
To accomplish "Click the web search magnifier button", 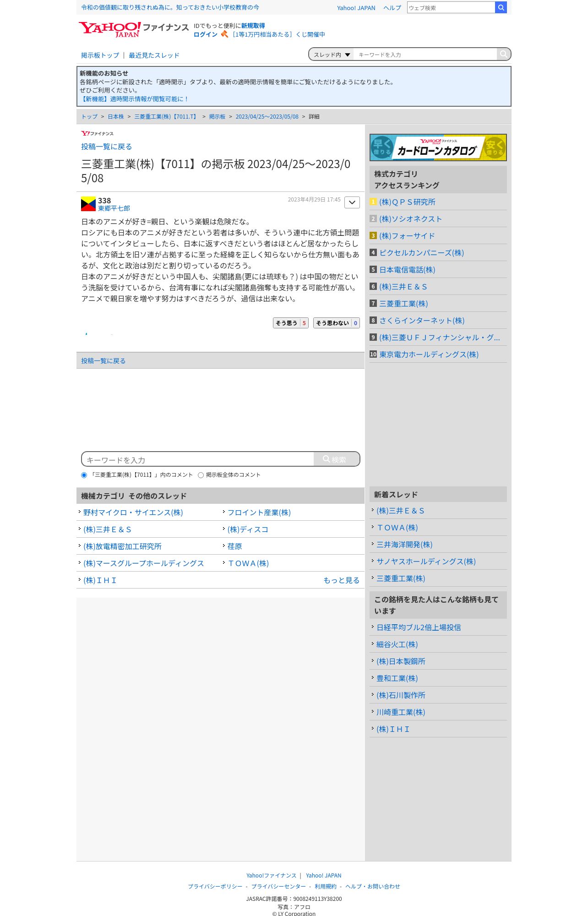I will 501,7.
